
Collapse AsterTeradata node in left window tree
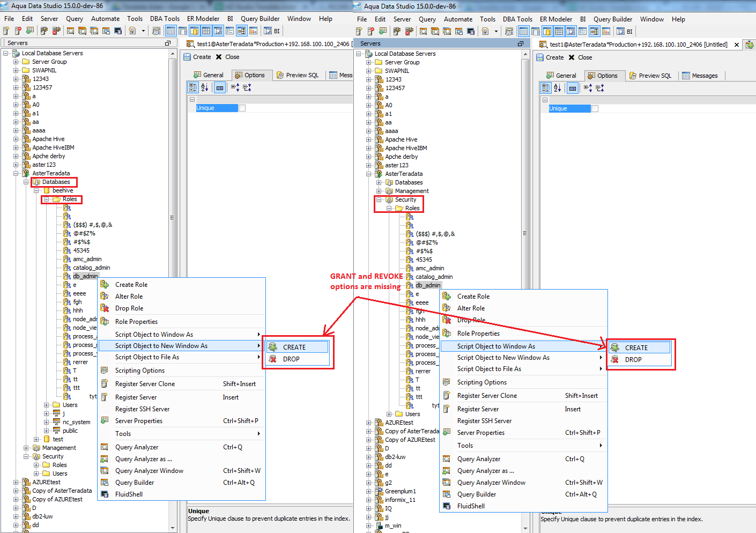coord(16,173)
